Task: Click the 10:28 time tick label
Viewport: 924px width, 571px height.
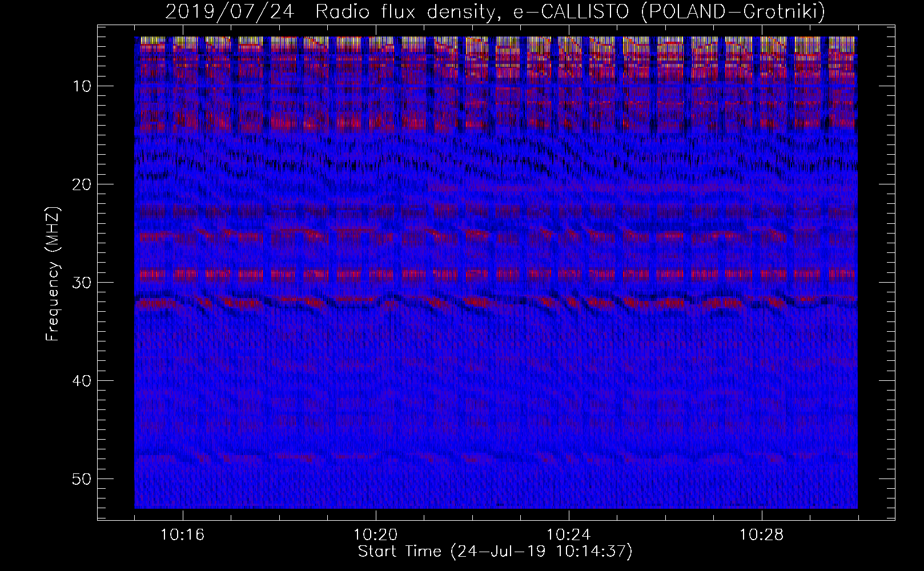Action: [x=762, y=535]
